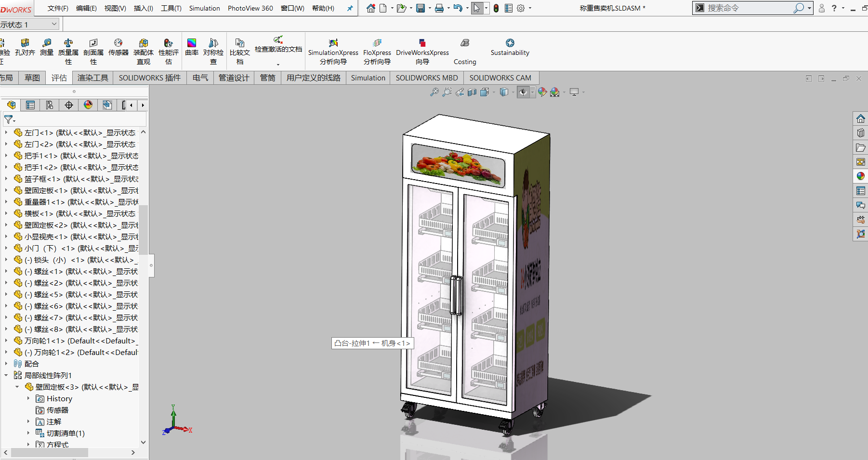
Task: Select the 评估 (Evaluate) tab
Action: coord(59,78)
